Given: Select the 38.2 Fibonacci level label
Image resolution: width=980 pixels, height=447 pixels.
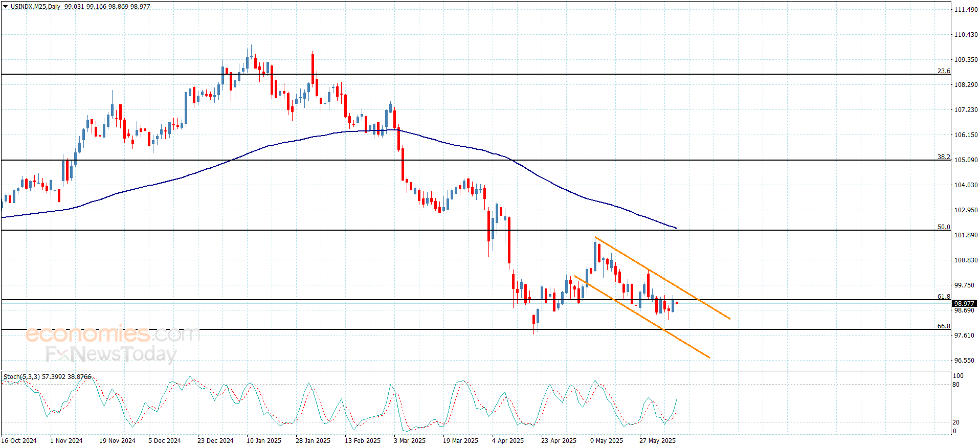Looking at the screenshot, I should [x=944, y=157].
